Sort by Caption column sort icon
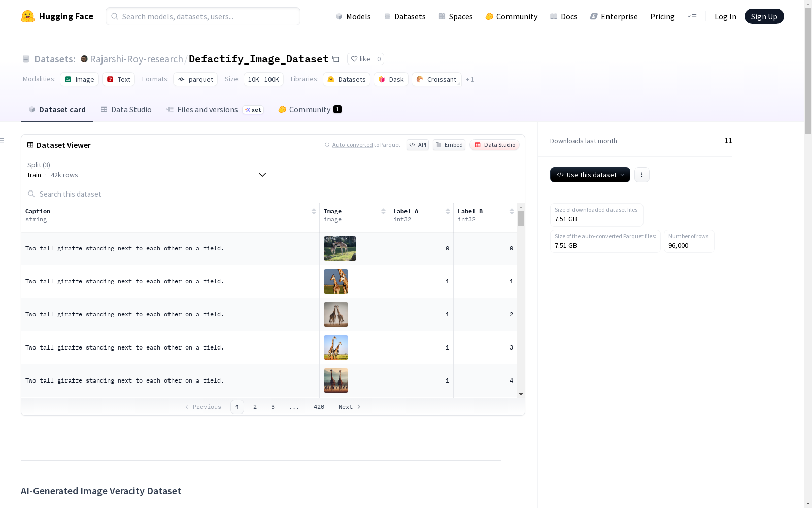Image resolution: width=812 pixels, height=508 pixels. click(314, 211)
